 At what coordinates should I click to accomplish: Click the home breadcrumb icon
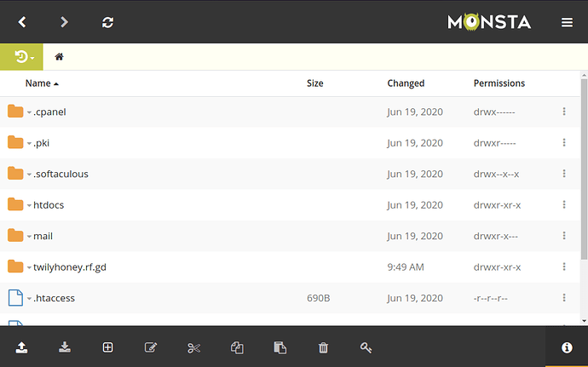(x=59, y=57)
